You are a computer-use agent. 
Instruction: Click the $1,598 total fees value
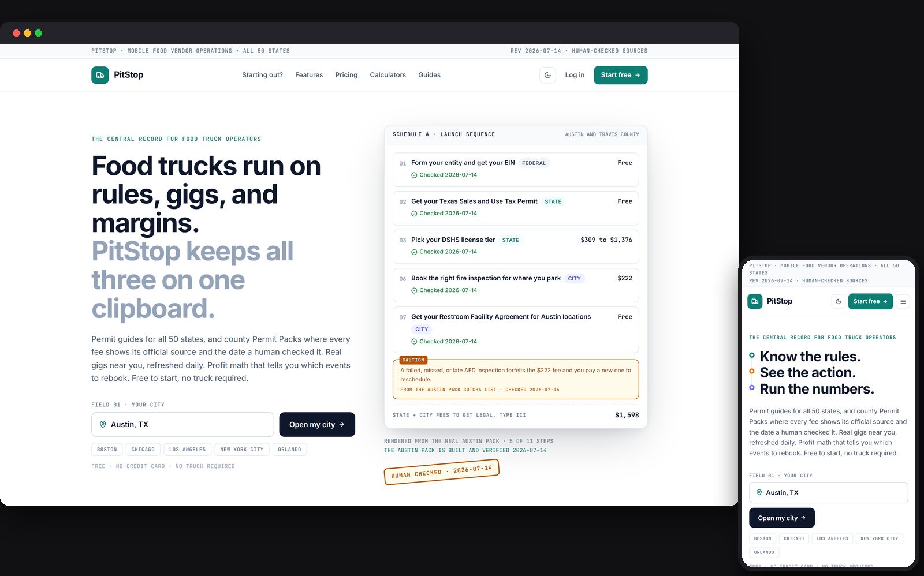[x=627, y=415]
